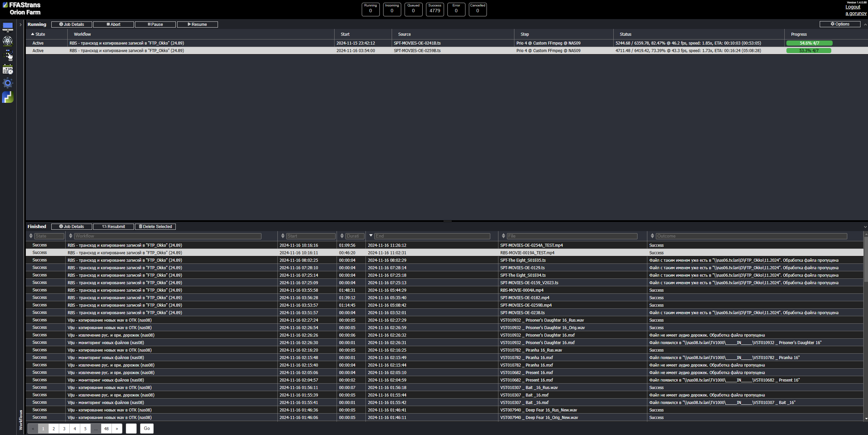Image resolution: width=868 pixels, height=435 pixels.
Task: Click the plugin/extension icon in sidebar
Action: (x=8, y=97)
